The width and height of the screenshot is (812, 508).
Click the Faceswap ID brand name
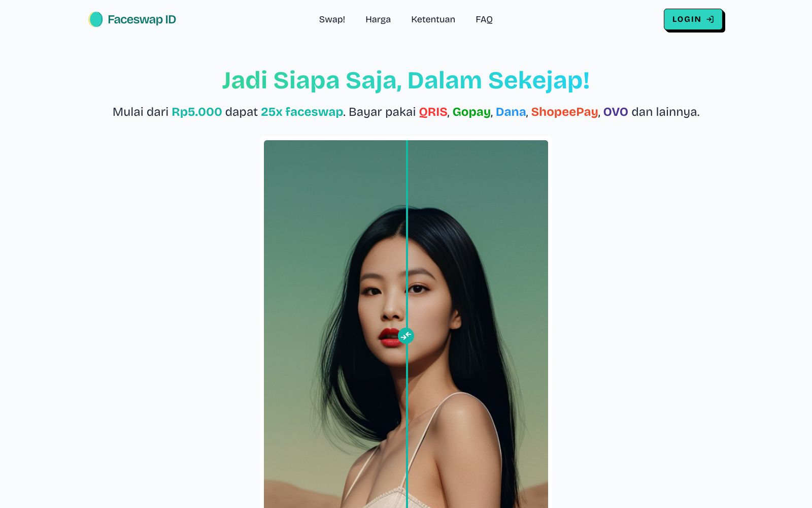(x=142, y=19)
